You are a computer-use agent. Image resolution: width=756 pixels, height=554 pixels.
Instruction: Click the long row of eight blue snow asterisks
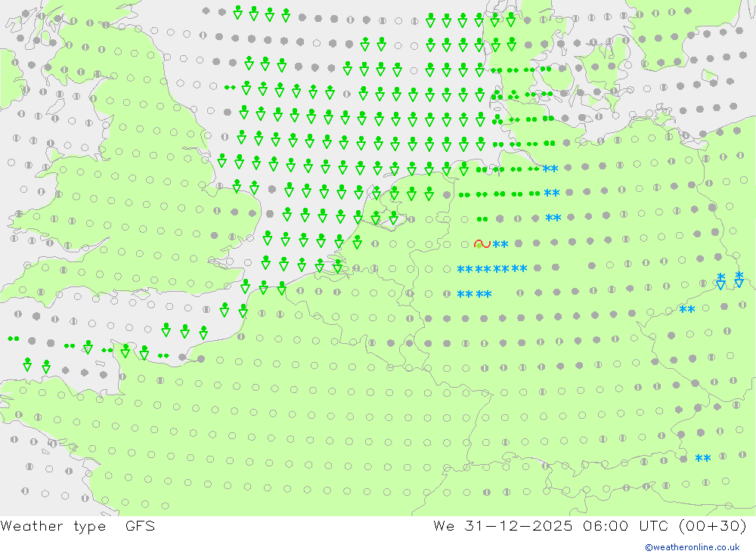click(x=492, y=269)
